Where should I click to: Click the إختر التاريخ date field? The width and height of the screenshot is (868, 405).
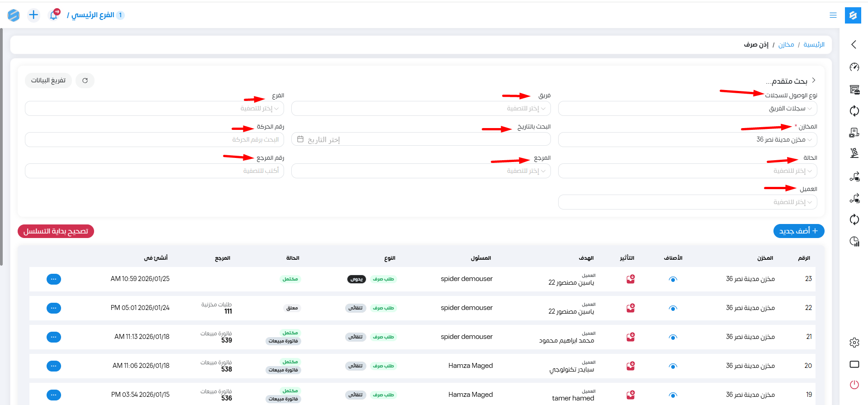(x=421, y=140)
